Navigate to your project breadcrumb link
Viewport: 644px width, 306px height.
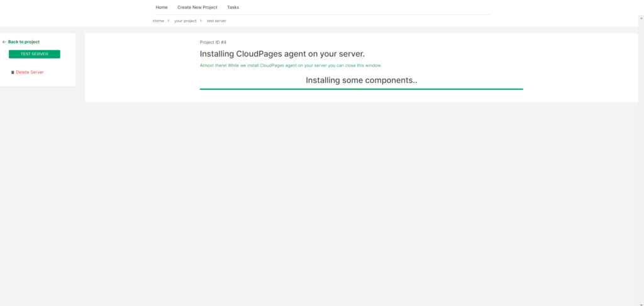tap(185, 21)
